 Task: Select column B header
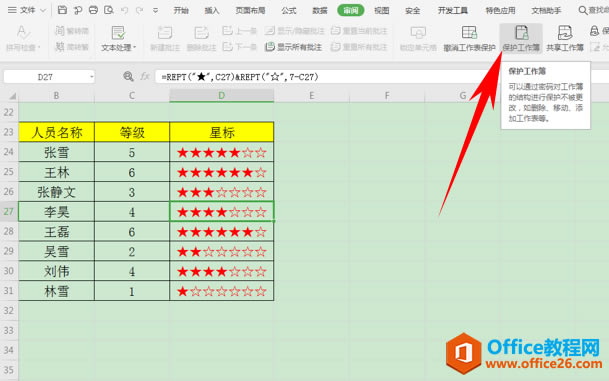[56, 96]
